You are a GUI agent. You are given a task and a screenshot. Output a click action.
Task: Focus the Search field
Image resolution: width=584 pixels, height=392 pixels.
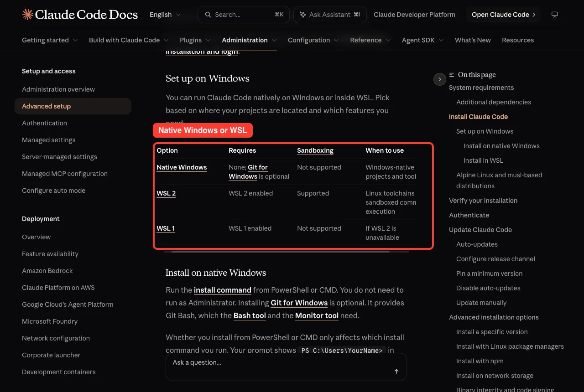[x=244, y=15]
